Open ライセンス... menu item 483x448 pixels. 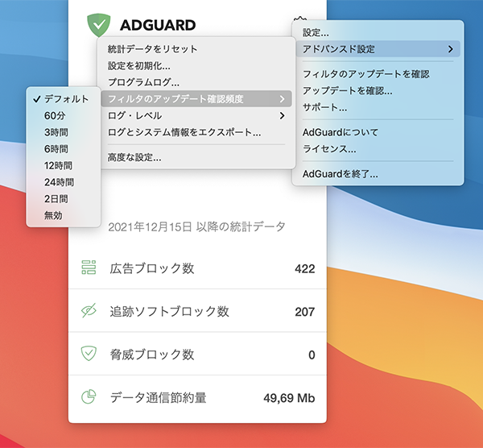[378, 149]
